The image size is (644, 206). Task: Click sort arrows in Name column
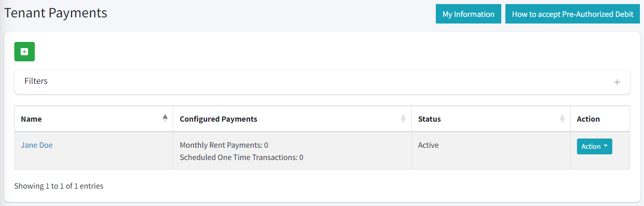point(165,119)
